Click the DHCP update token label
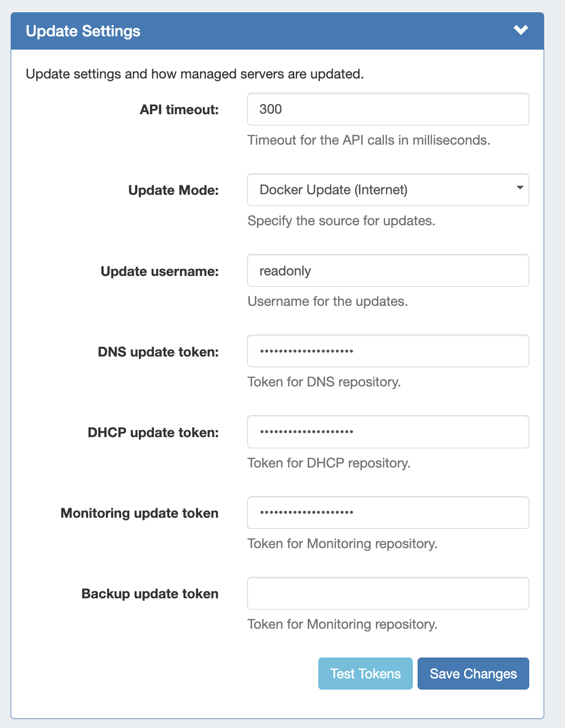The width and height of the screenshot is (565, 728). click(153, 433)
